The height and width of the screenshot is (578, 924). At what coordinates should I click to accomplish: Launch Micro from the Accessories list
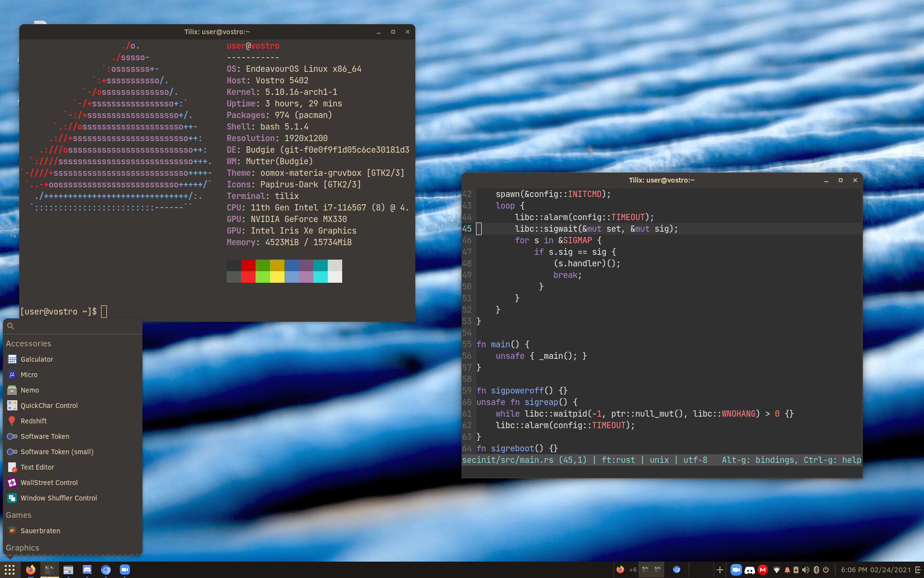73,375
